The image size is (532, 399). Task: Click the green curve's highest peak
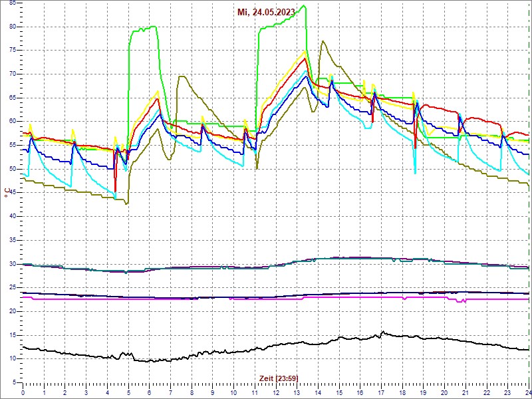[304, 6]
